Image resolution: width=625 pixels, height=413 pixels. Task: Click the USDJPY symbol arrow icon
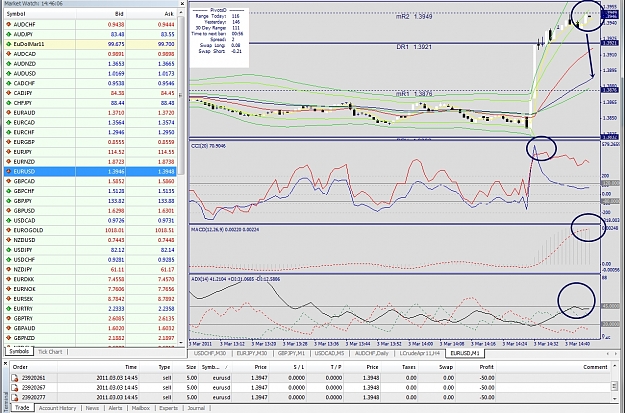coord(8,250)
